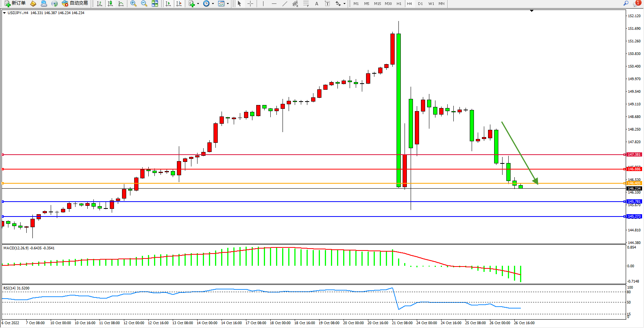Open the indicators list dropdown arrow

coord(198,4)
